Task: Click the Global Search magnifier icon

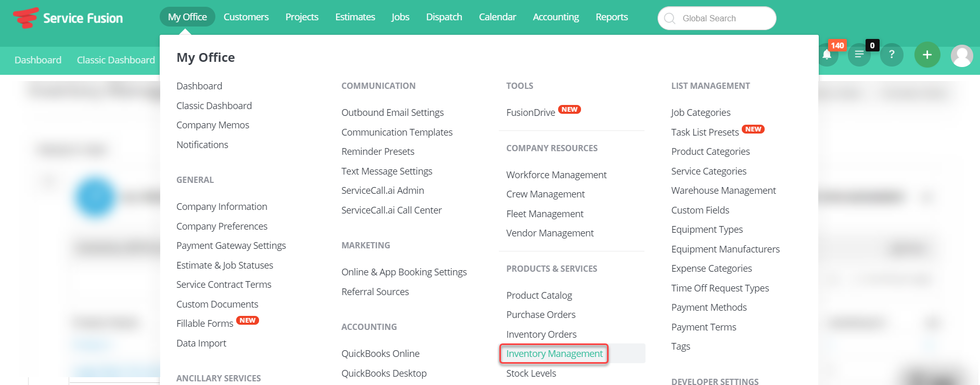Action: point(670,18)
